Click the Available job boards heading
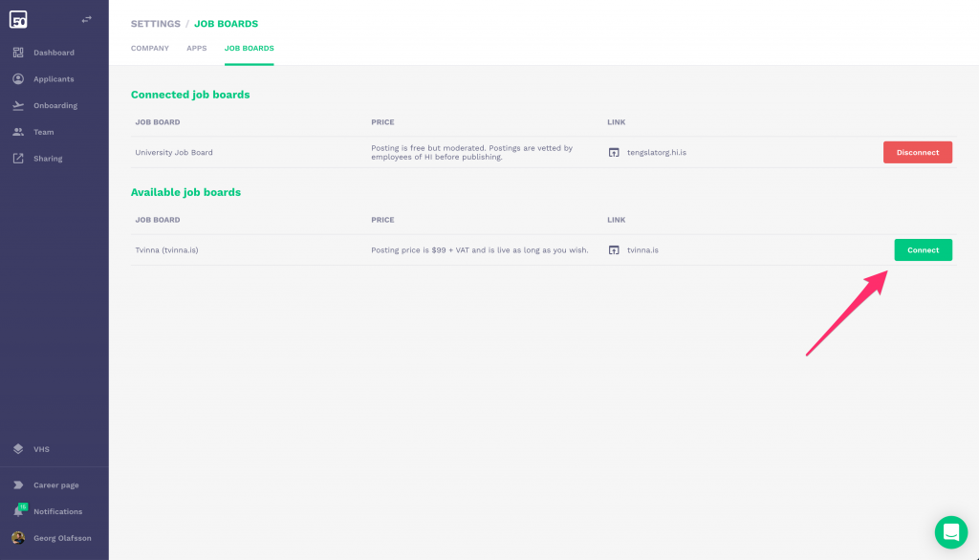The width and height of the screenshot is (979, 560). (x=185, y=192)
